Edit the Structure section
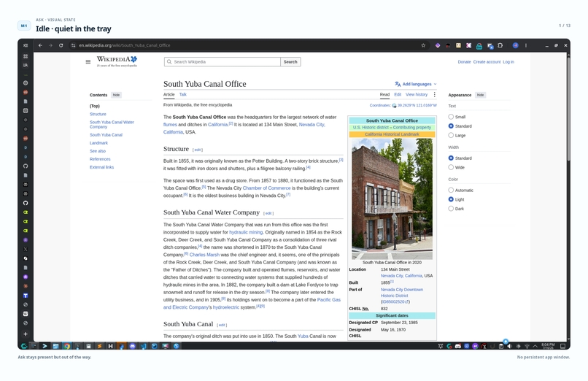This screenshot has height=381, width=588. [x=198, y=150]
